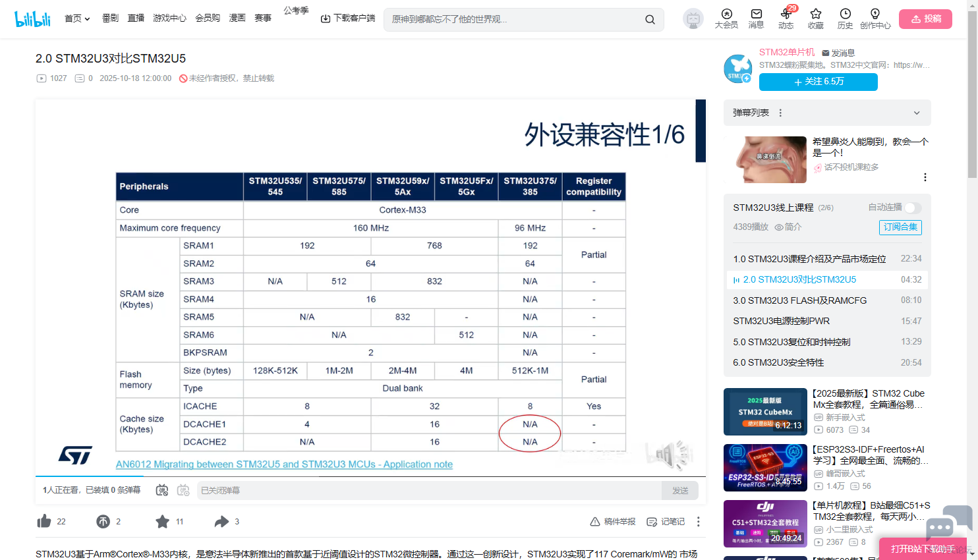Click 峰哥嵌入式 uploader name
Viewport: 978px width, 560px height.
tap(846, 474)
